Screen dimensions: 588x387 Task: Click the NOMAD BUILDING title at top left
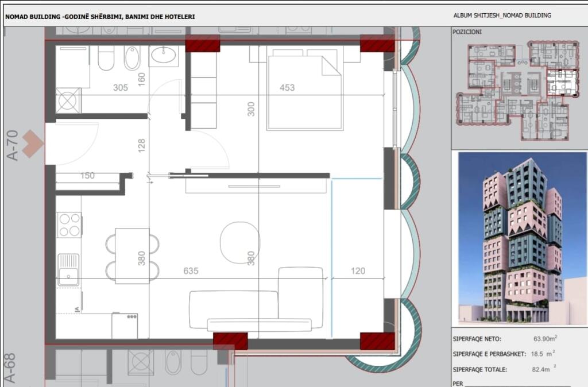pos(100,17)
